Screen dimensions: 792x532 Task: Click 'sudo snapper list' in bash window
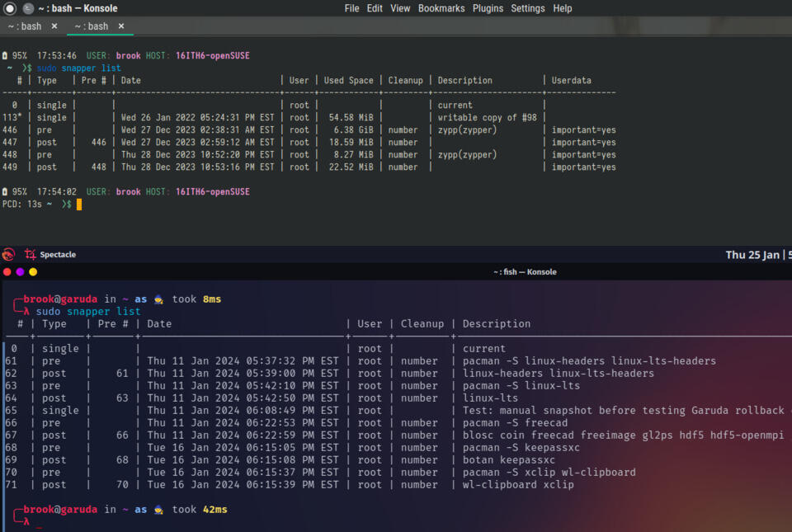78,68
